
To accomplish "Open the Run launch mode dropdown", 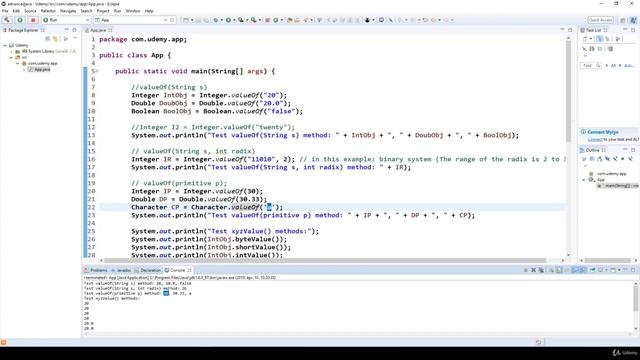I will pyautogui.click(x=87, y=20).
